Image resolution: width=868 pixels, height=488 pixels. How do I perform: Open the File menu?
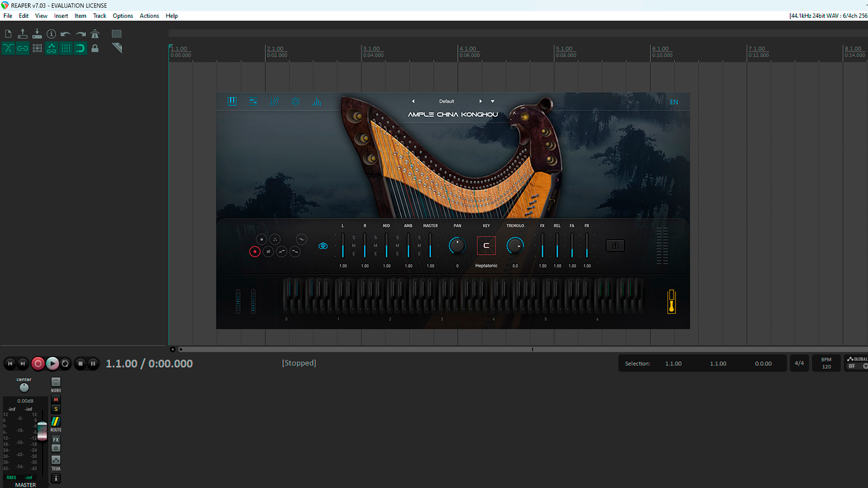click(x=8, y=16)
